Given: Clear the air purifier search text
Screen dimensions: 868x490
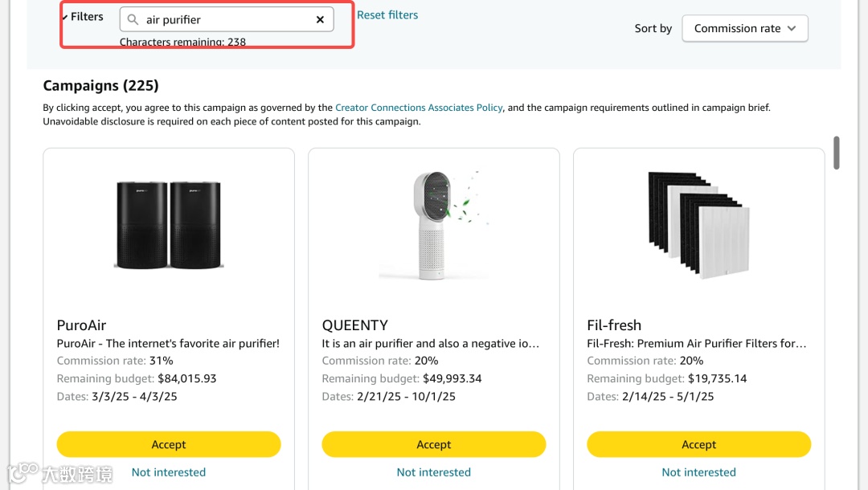Looking at the screenshot, I should point(320,20).
